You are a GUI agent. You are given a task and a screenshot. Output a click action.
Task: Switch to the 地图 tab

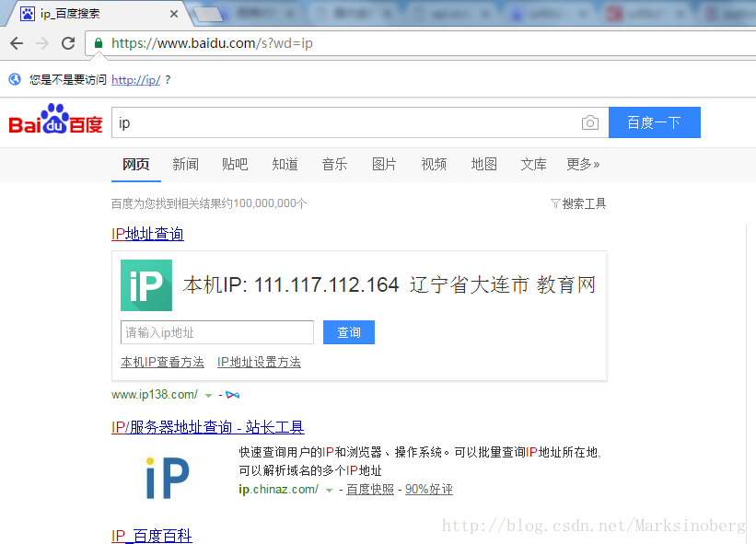(484, 165)
